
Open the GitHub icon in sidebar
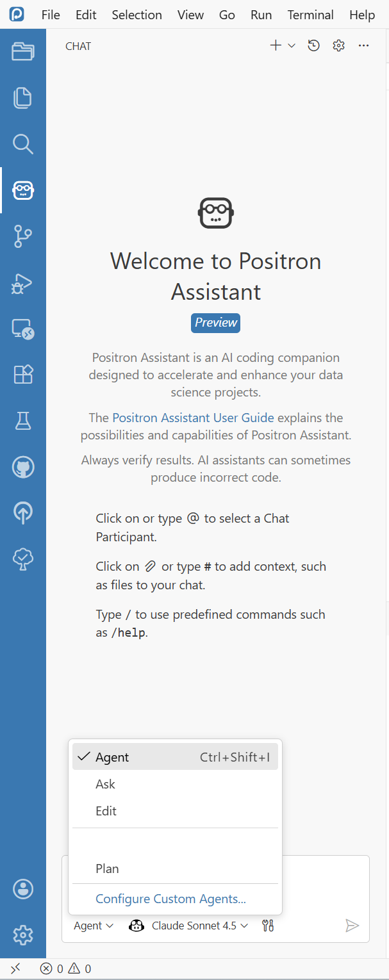tap(23, 467)
